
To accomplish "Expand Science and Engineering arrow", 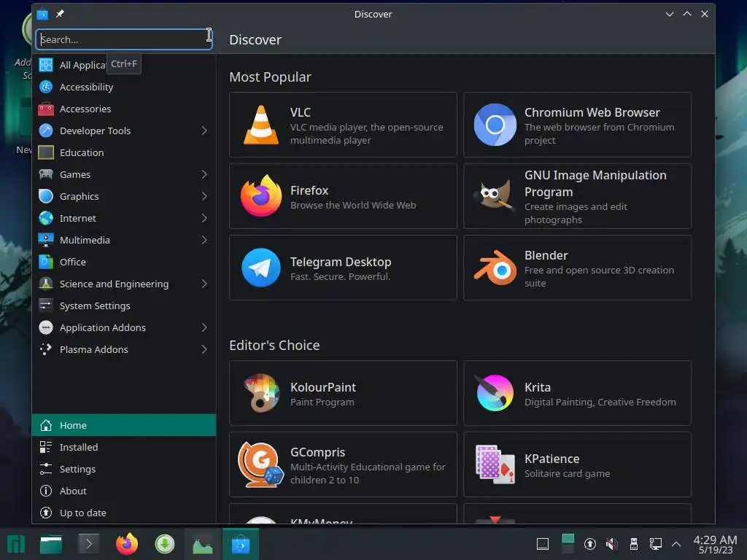I will 204,284.
